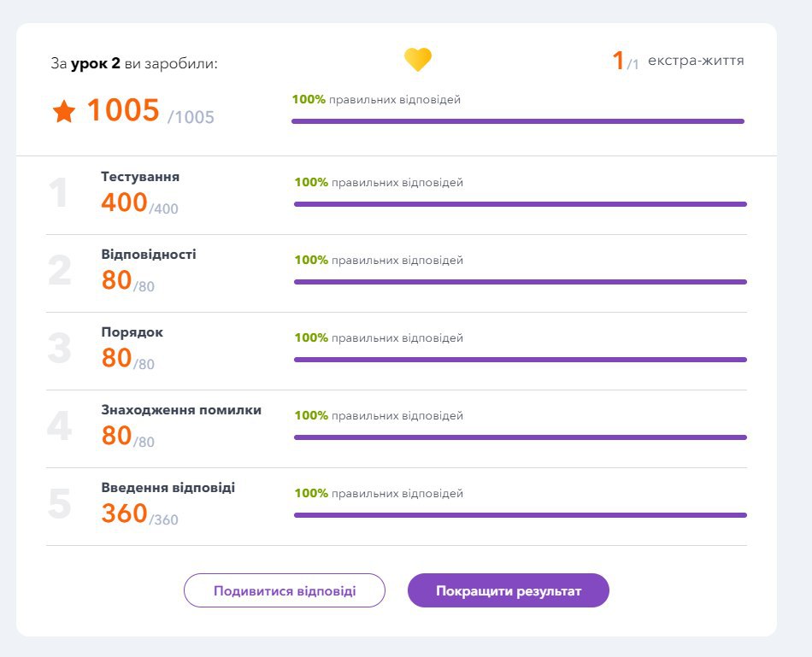Click the Введення відповіді progress bar
The image size is (812, 657).
tap(520, 515)
